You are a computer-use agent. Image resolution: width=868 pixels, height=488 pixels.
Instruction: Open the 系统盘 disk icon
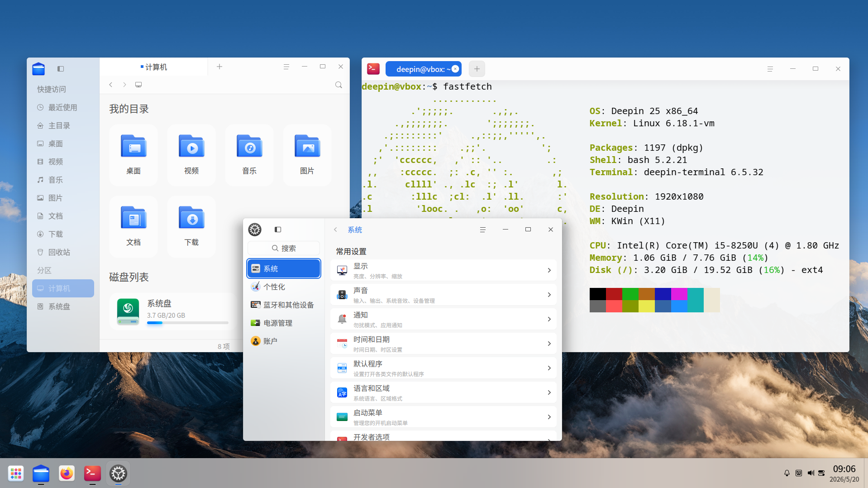(x=128, y=311)
